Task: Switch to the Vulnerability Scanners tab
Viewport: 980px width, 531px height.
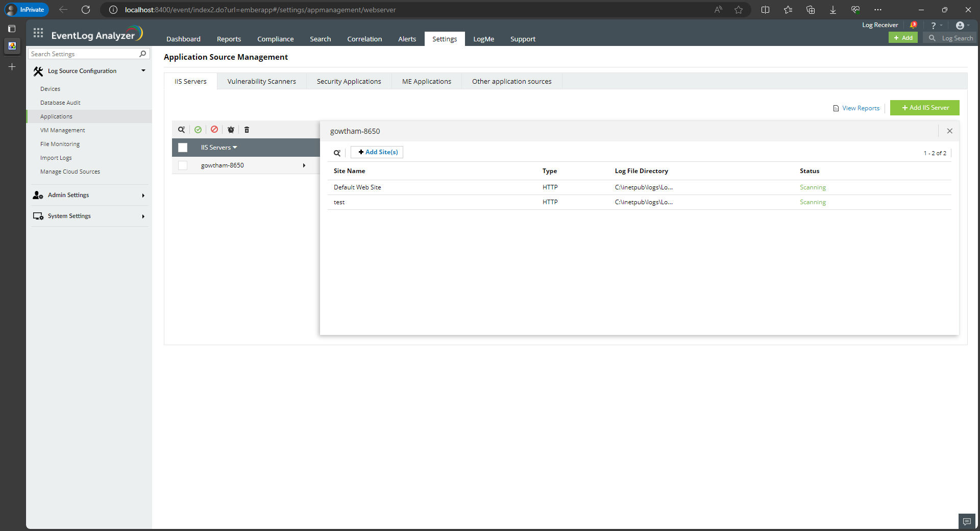Action: (261, 81)
